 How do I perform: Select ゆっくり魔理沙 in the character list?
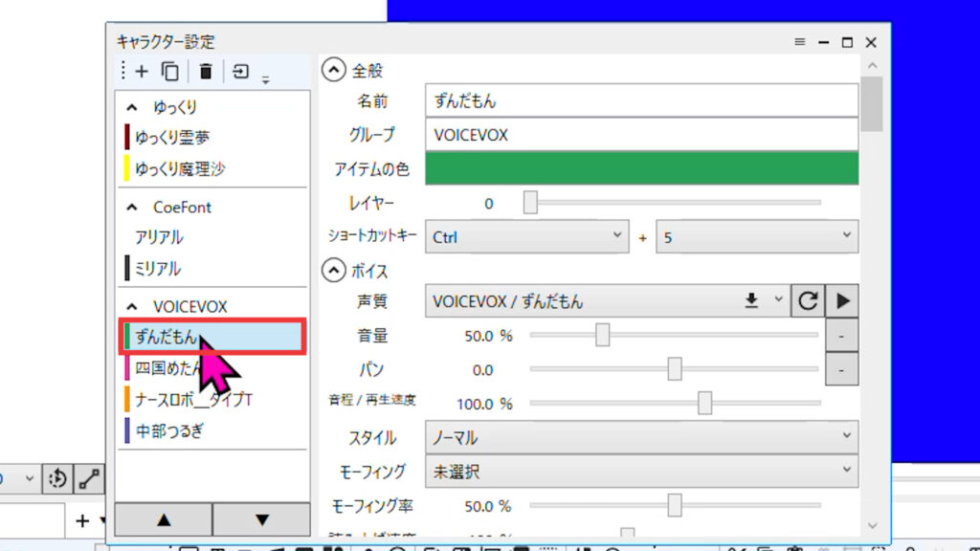point(180,169)
